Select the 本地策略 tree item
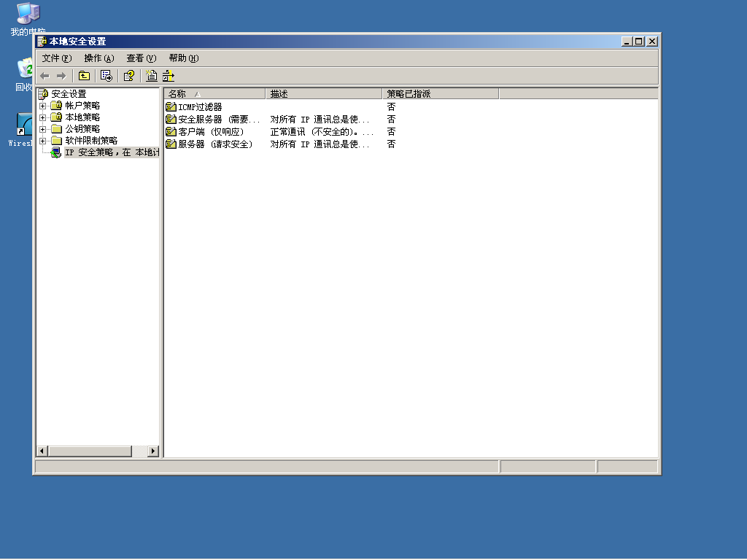 tap(82, 117)
